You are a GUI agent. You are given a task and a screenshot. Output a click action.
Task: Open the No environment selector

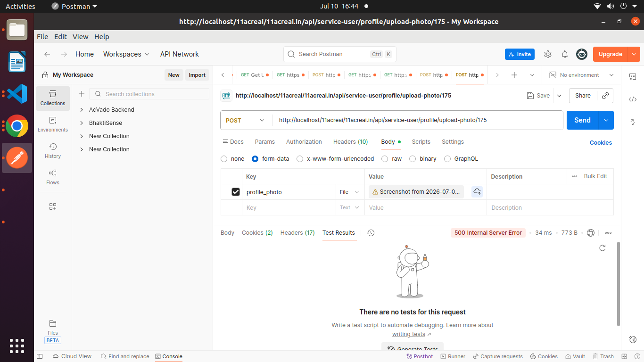point(582,75)
